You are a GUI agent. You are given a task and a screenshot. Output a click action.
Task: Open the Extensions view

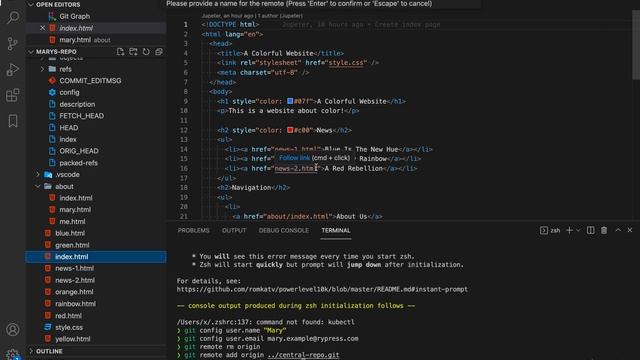click(13, 95)
